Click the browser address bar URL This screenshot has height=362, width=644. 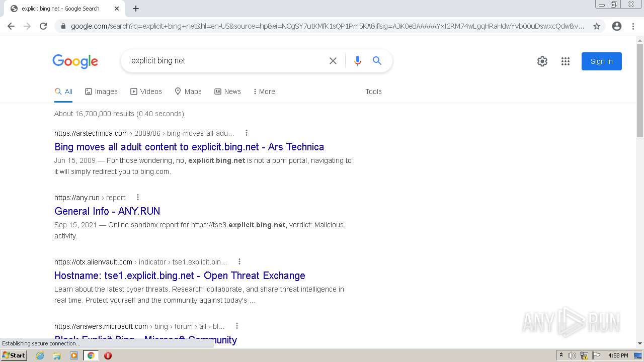327,26
